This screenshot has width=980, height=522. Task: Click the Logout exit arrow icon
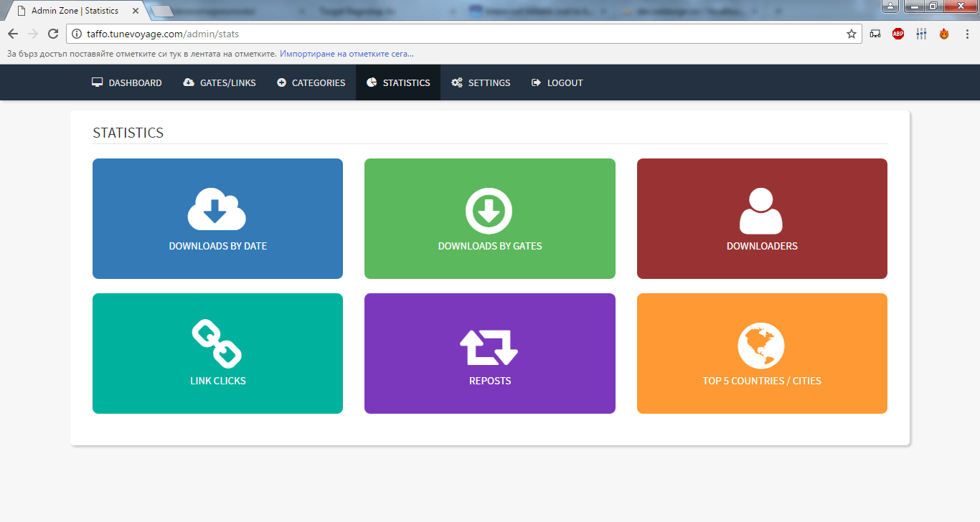[x=536, y=82]
